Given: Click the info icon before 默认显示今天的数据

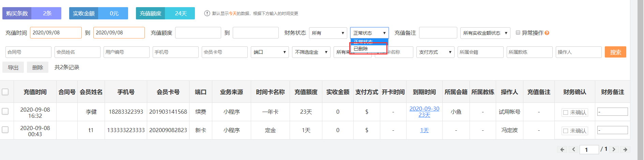Looking at the screenshot, I should point(207,13).
